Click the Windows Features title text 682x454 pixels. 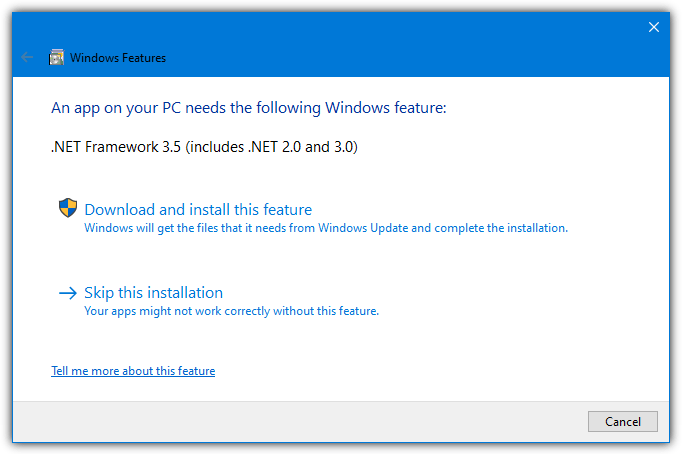(118, 58)
